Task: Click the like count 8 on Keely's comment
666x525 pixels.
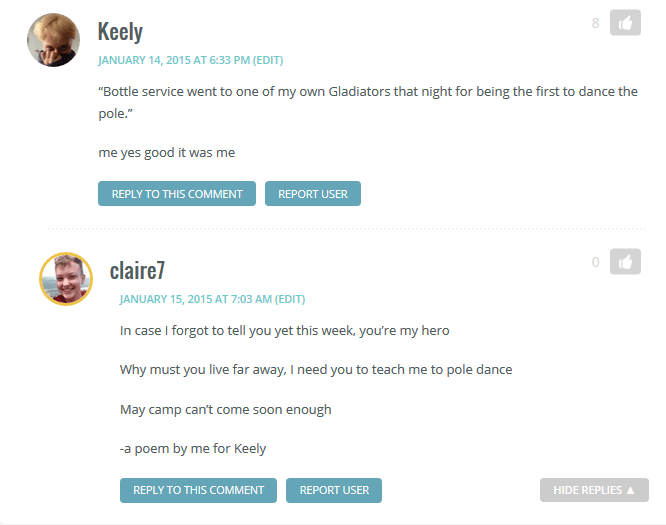Action: click(x=596, y=23)
